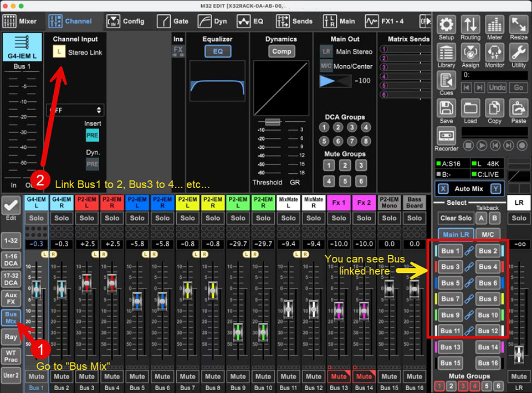Viewport: 532px width, 393px height.
Task: Toggle the EQ on/off button
Action: [x=218, y=51]
